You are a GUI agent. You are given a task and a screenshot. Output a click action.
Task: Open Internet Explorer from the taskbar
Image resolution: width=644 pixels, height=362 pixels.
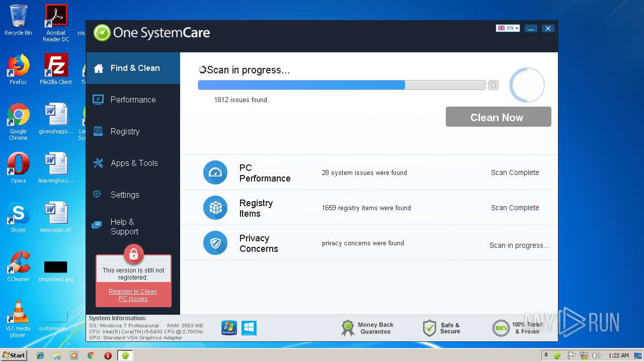[x=40, y=355]
